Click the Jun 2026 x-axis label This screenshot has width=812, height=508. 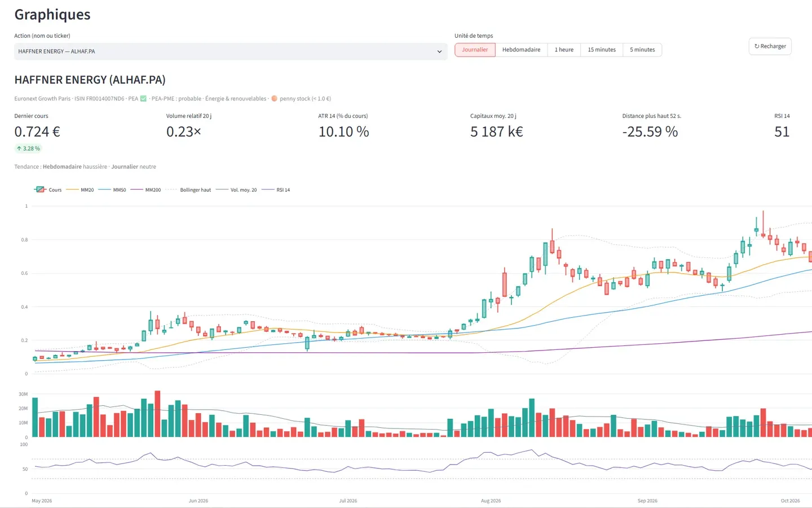(198, 501)
